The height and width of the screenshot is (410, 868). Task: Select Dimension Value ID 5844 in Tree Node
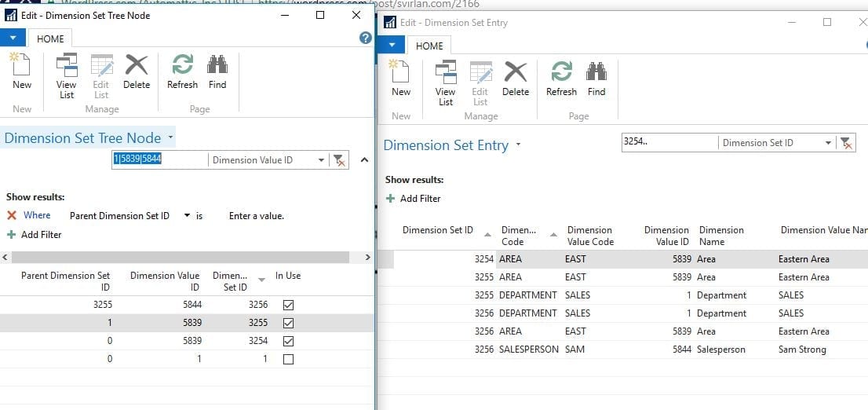tap(192, 305)
